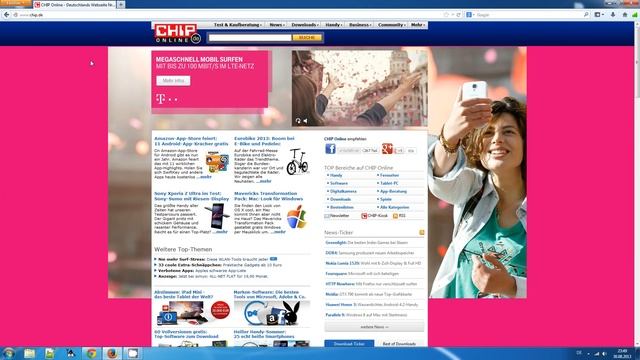640x360 pixels.
Task: Open the Spiele category link
Action: [x=386, y=199]
